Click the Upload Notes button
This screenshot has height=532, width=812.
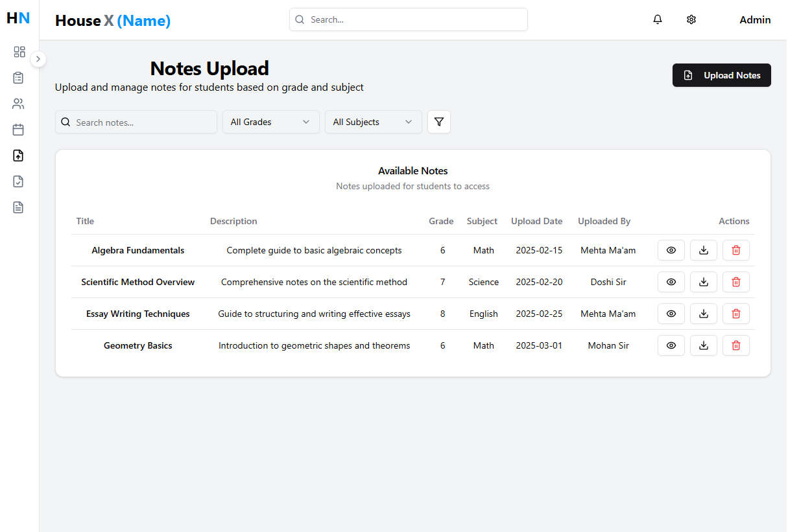click(x=722, y=75)
